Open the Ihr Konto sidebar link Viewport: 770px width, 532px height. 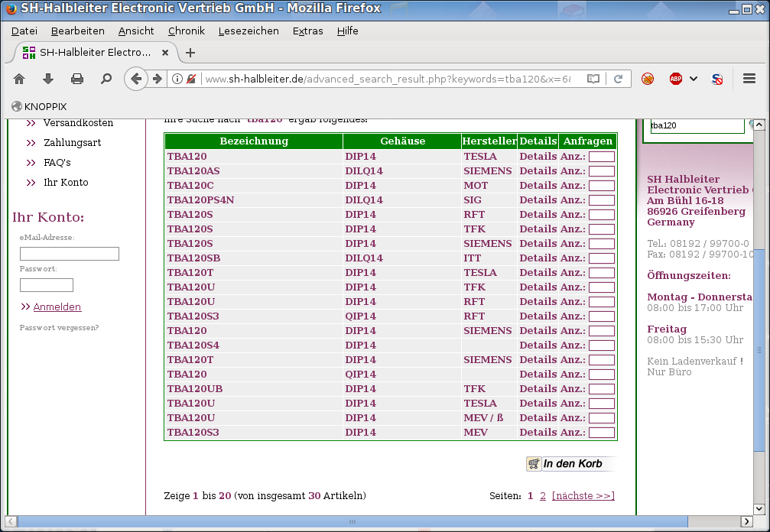[66, 183]
